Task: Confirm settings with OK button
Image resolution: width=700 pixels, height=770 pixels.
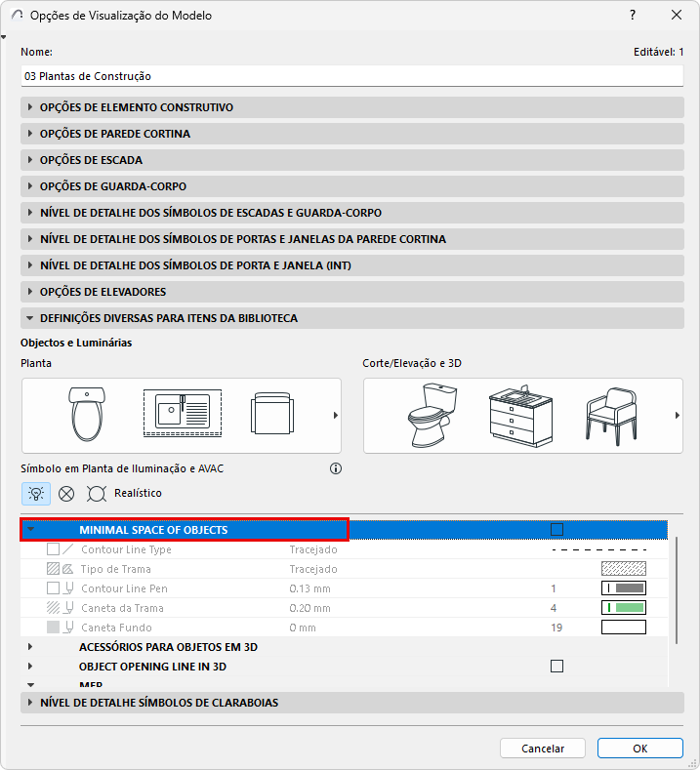Action: (x=640, y=749)
